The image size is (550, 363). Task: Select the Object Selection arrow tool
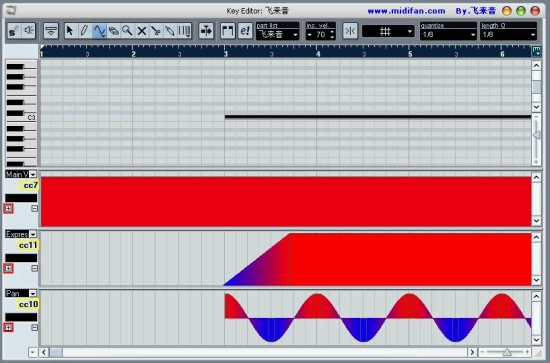70,31
